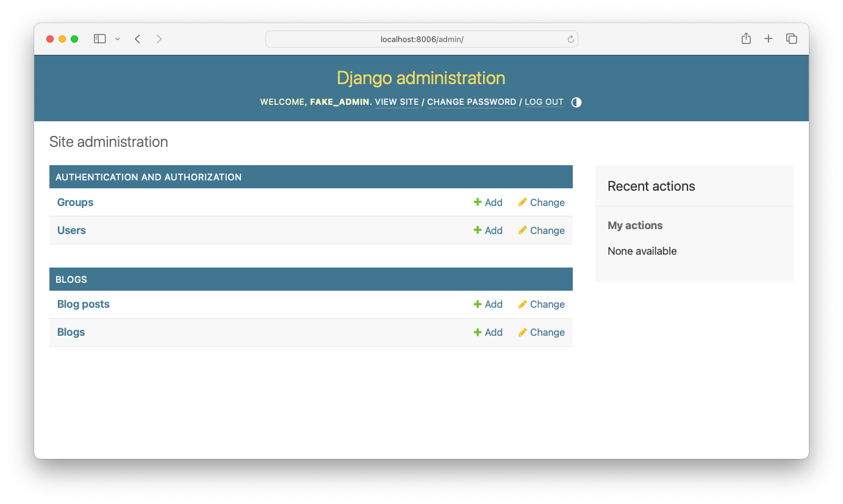The width and height of the screenshot is (843, 504).
Task: Open the VIEW SITE link
Action: 396,102
